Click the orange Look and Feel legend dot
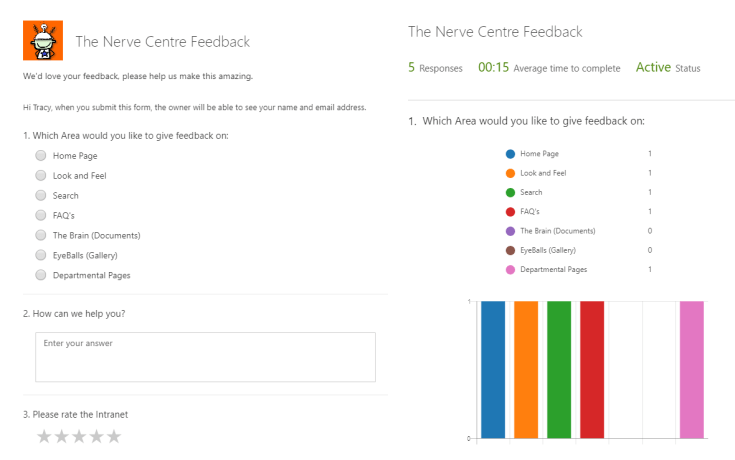 [510, 173]
